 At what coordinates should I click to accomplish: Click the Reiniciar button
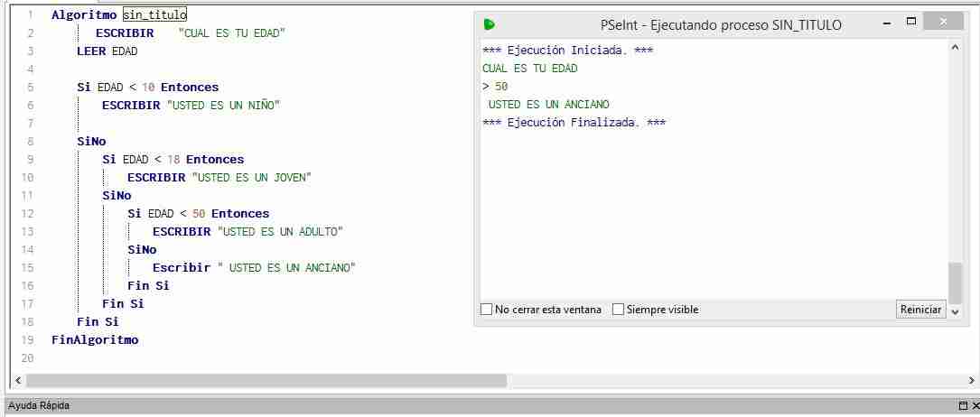(920, 310)
